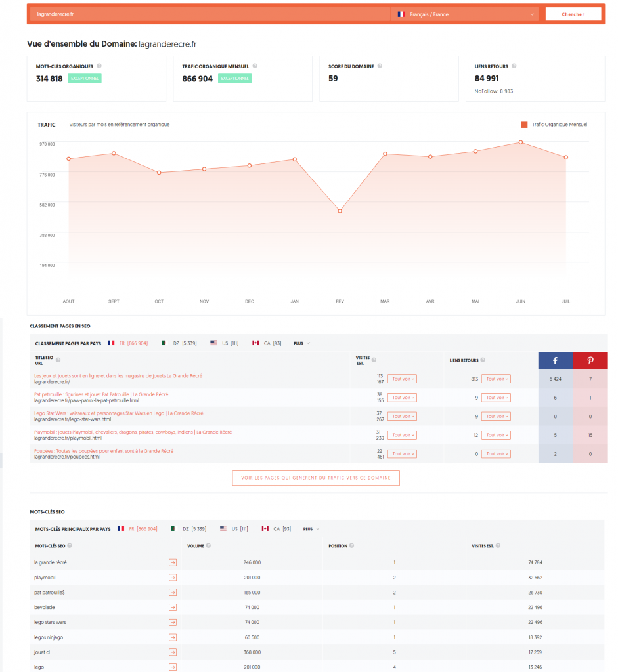The height and width of the screenshot is (672, 618).
Task: Click the help icon beside Volume header
Action: tap(208, 545)
